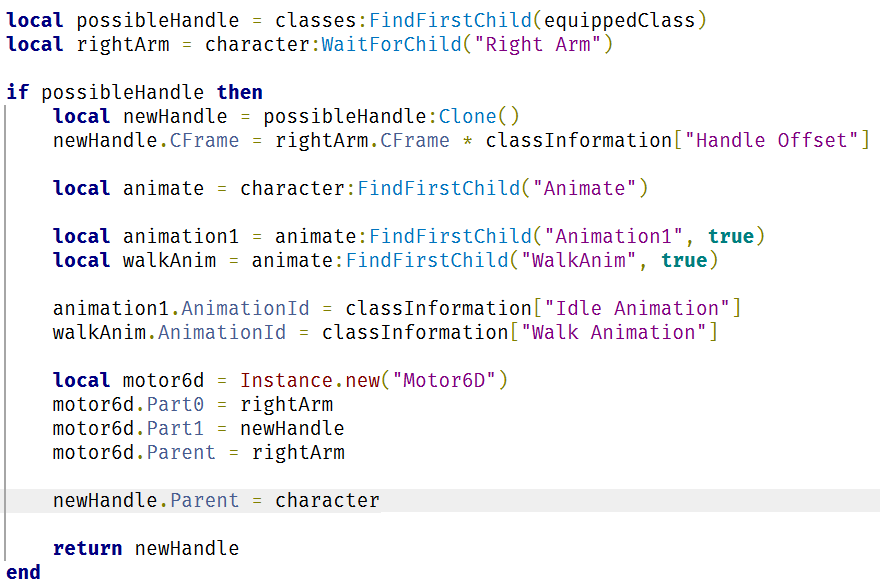
Task: Click the Part1 property of motor6d
Action: point(175,429)
